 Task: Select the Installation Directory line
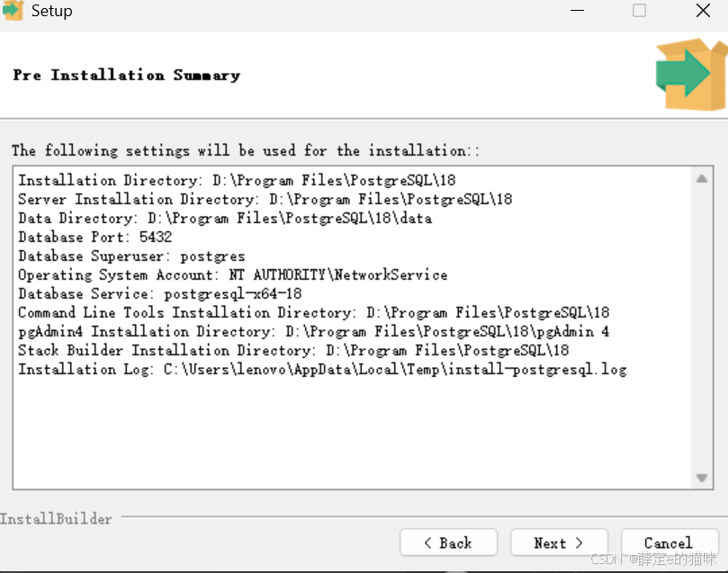(238, 180)
